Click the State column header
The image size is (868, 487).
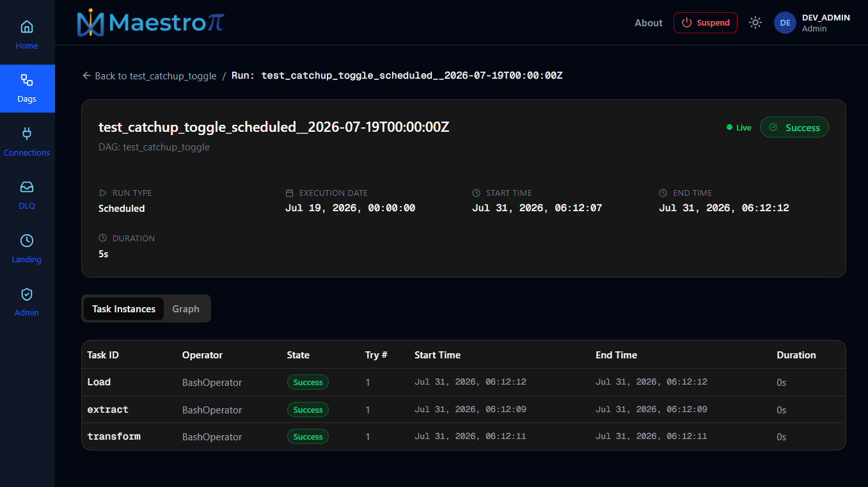[x=298, y=355]
